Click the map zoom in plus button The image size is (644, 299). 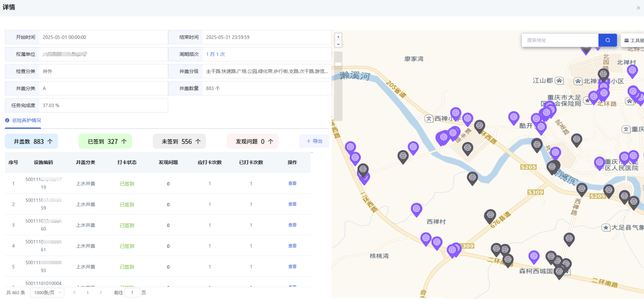click(339, 37)
